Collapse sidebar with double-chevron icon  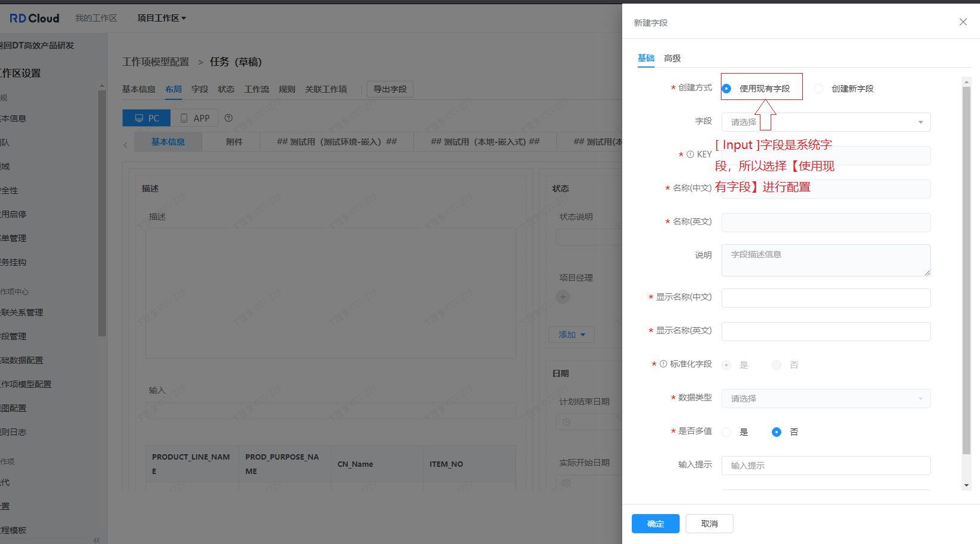point(96,540)
